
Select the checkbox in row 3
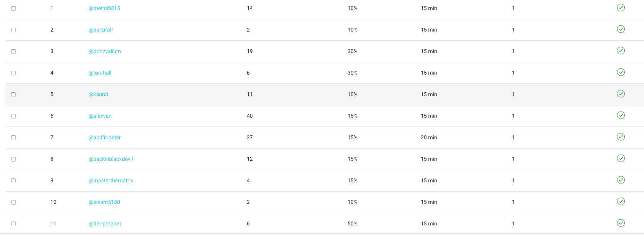coord(13,52)
